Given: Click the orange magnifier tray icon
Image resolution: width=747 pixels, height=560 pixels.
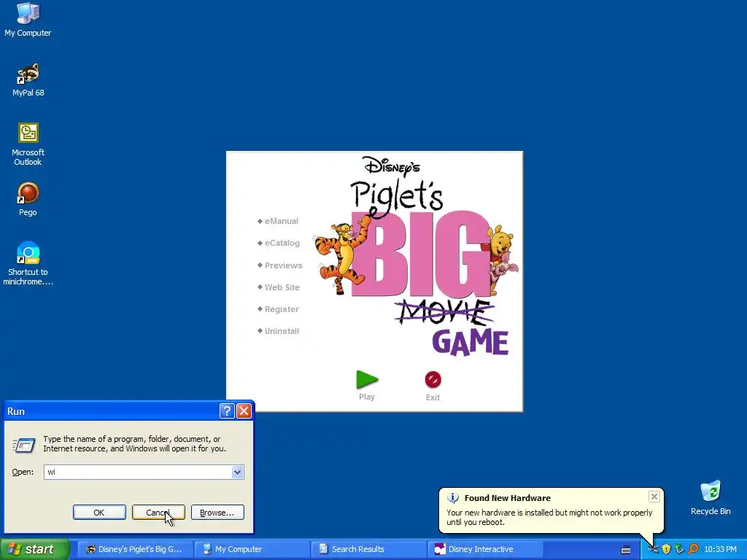Looking at the screenshot, I should click(693, 549).
